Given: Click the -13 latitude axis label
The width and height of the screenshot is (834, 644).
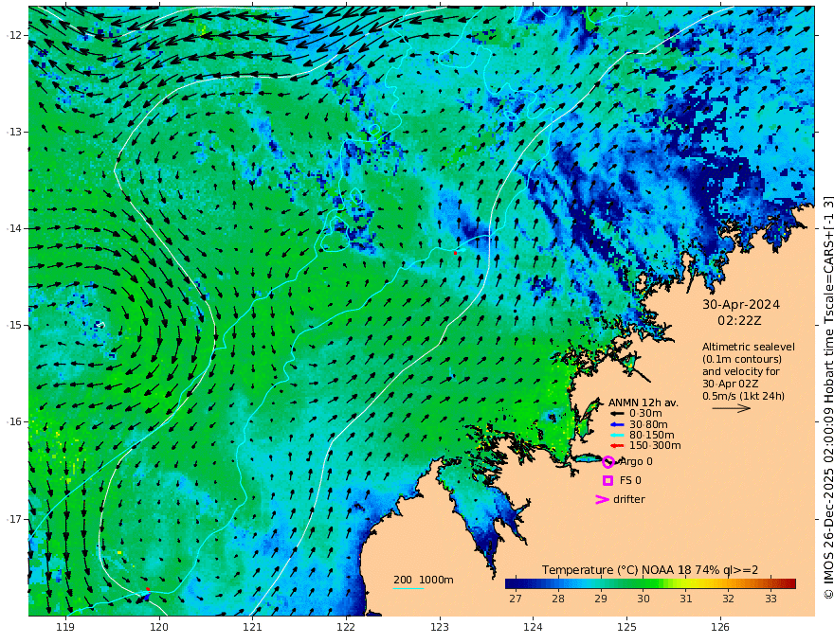Looking at the screenshot, I should 14,132.
